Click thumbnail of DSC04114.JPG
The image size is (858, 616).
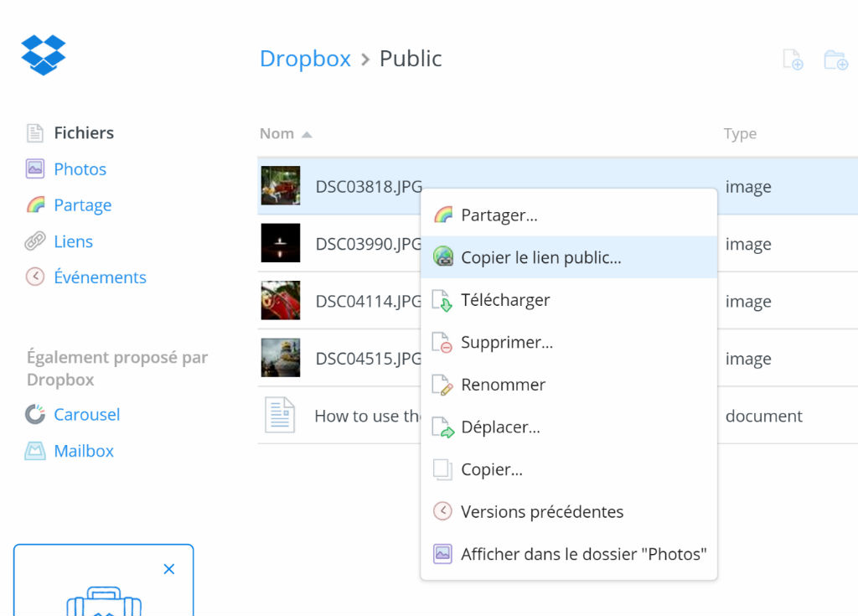coord(281,300)
